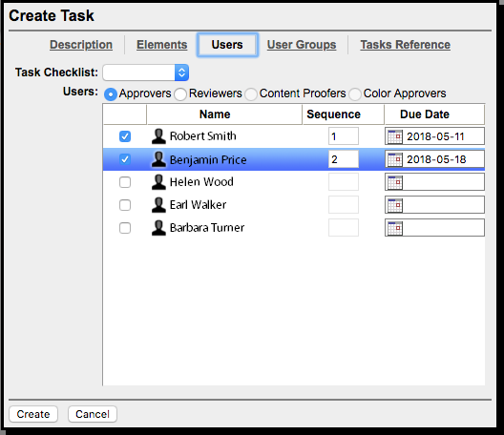Select Barbara Turner's user avatar icon
504x435 pixels.
point(158,228)
